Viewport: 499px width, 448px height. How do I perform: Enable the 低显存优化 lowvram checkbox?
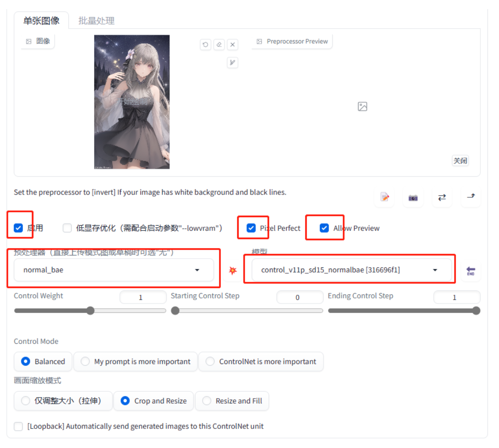tap(67, 228)
